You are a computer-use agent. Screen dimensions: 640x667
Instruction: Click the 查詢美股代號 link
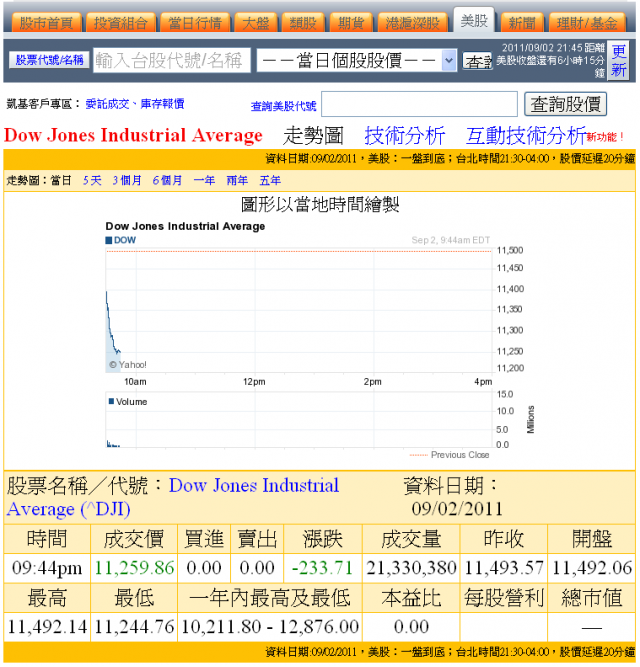284,106
